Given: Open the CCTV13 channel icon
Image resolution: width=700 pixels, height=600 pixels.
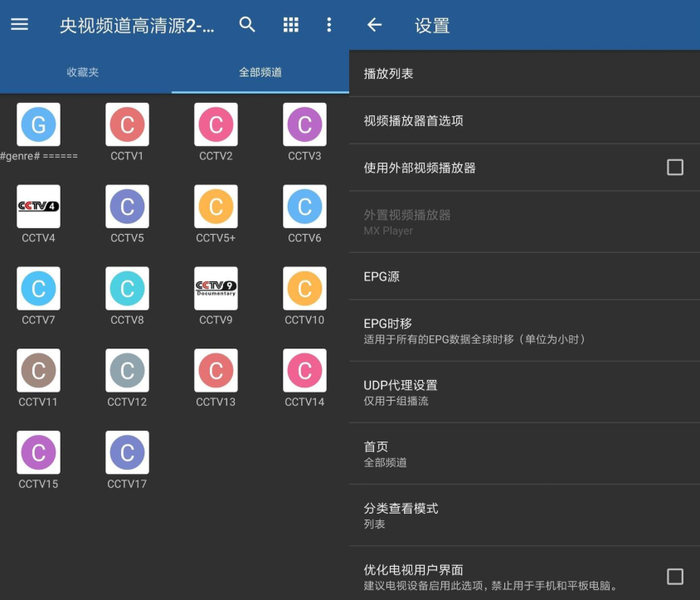Looking at the screenshot, I should [x=216, y=370].
